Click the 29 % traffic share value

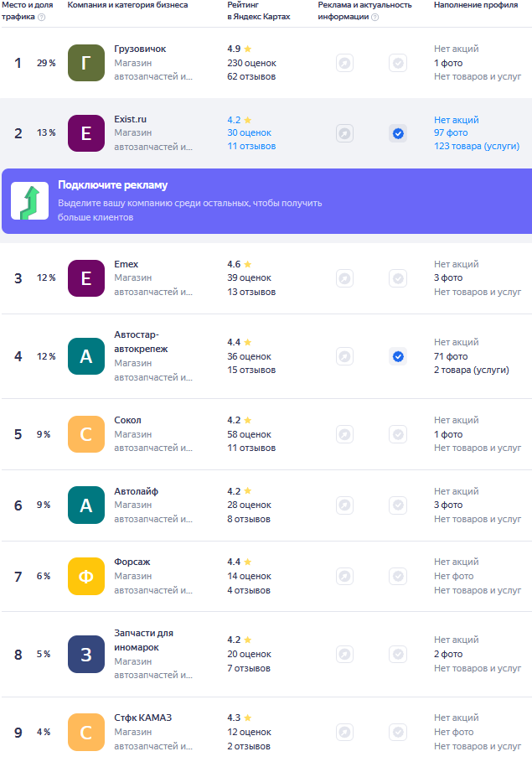(46, 63)
